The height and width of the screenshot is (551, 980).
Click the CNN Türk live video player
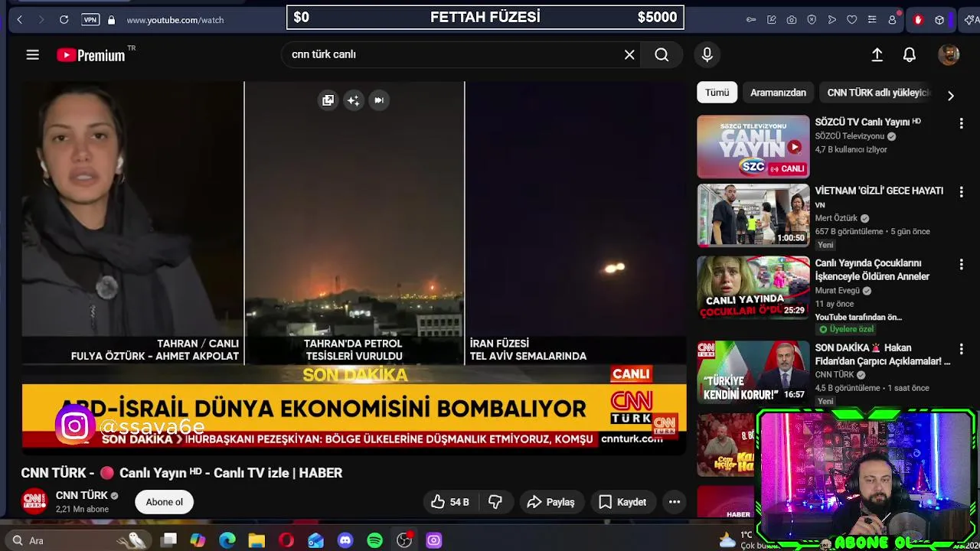(x=354, y=268)
